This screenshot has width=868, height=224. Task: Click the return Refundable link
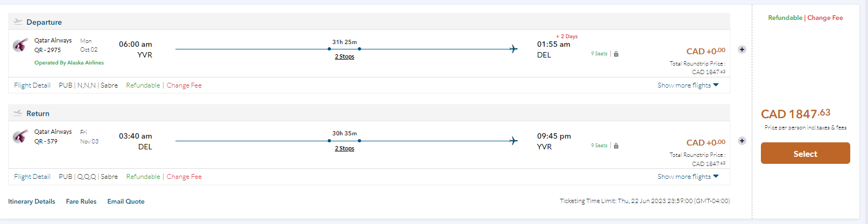click(143, 177)
